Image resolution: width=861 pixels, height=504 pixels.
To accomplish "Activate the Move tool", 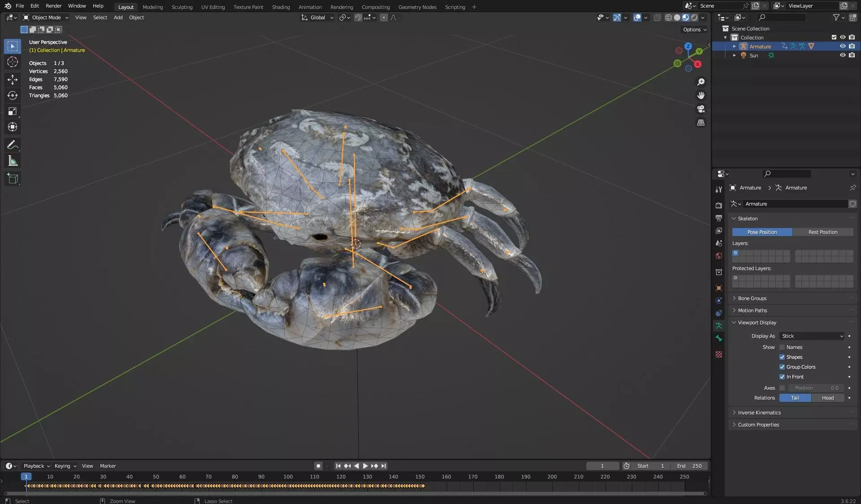I will point(13,80).
